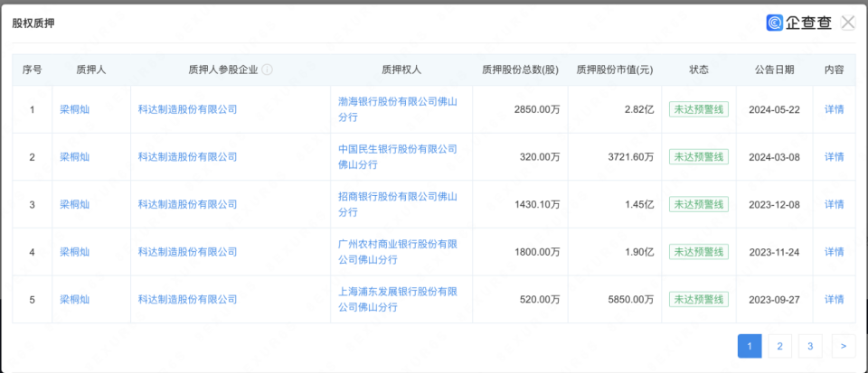Close the 股权质押 dialog
Screen dimensions: 868x373
click(848, 23)
